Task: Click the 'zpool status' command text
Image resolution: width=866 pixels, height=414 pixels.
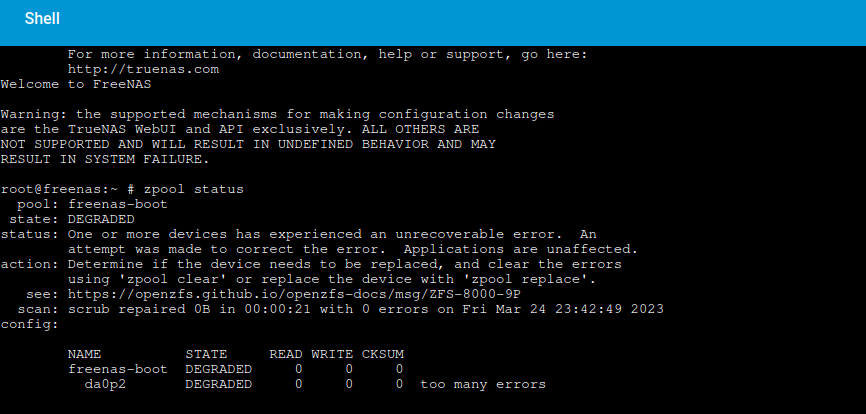Action: coord(193,189)
